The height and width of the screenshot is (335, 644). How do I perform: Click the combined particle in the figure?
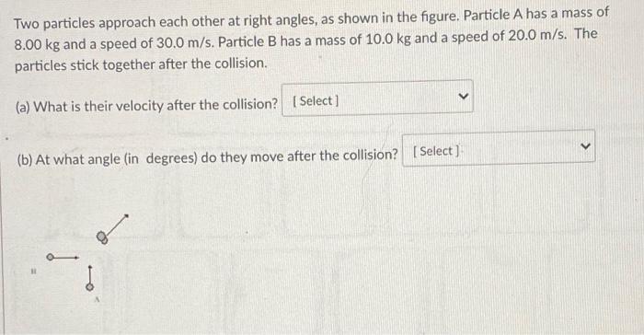click(x=102, y=237)
